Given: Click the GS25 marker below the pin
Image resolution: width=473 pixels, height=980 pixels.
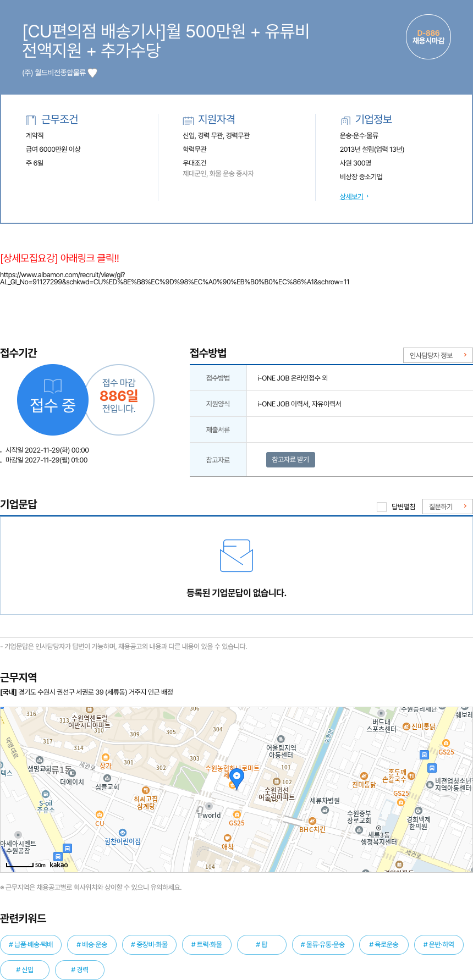Looking at the screenshot, I should point(237,814).
